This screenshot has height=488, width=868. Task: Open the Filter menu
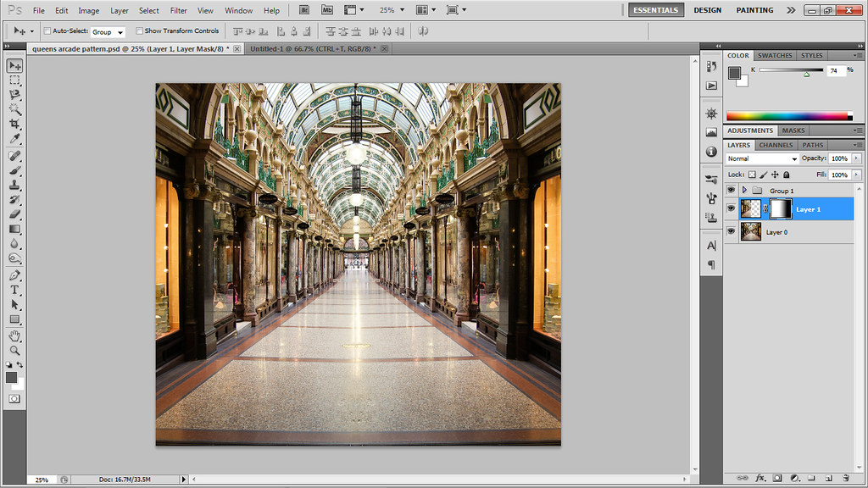pos(178,11)
